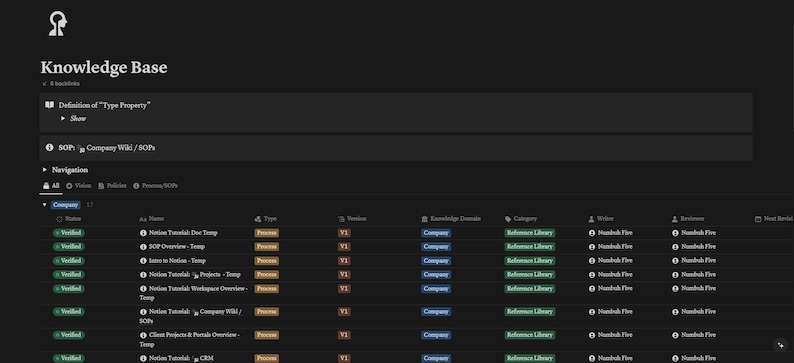
Task: Expand the Show toggle in Definition callout
Action: [x=63, y=118]
